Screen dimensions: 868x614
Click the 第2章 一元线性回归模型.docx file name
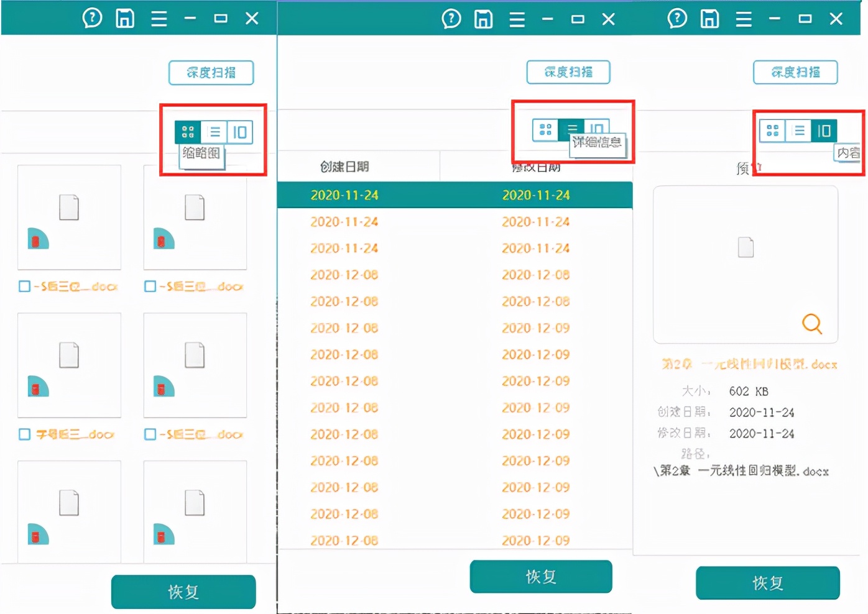point(748,365)
